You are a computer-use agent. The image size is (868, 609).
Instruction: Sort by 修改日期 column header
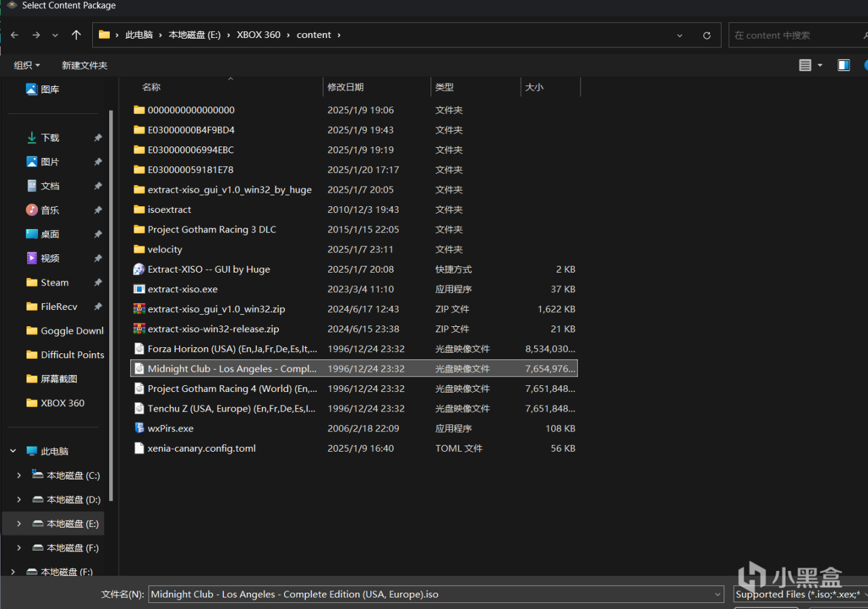click(x=346, y=87)
